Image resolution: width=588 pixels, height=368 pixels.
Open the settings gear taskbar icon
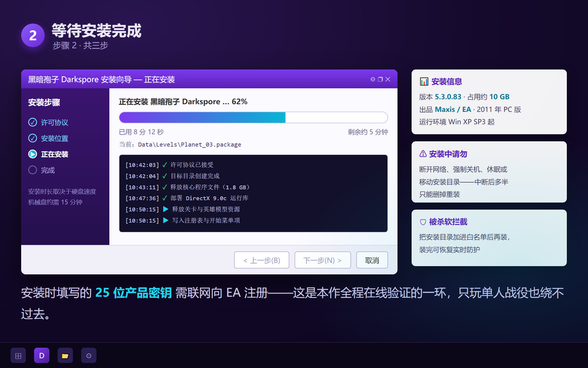pyautogui.click(x=89, y=355)
